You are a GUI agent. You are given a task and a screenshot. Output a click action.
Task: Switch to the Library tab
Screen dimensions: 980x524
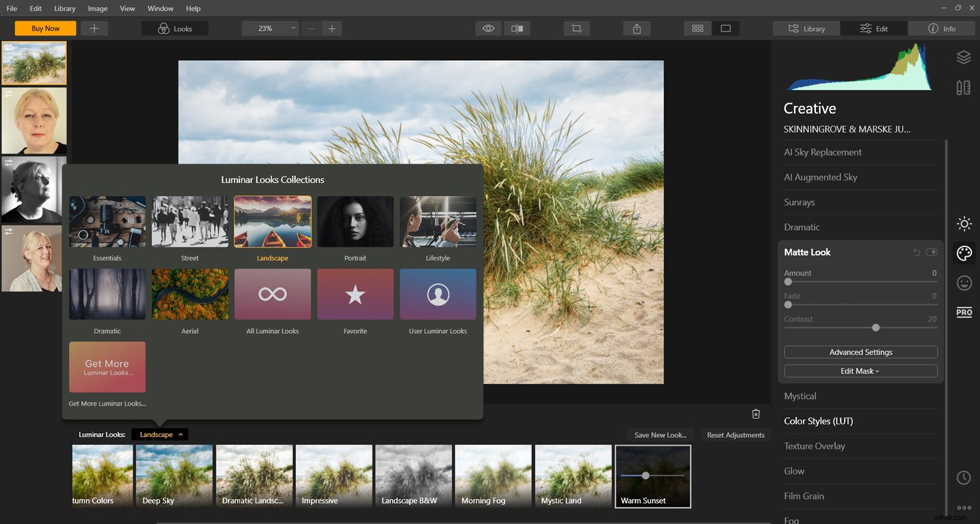pyautogui.click(x=806, y=28)
